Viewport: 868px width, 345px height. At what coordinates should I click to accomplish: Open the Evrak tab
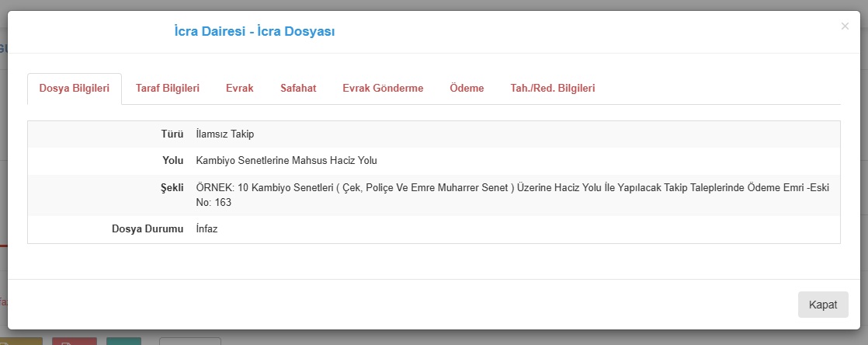click(240, 89)
